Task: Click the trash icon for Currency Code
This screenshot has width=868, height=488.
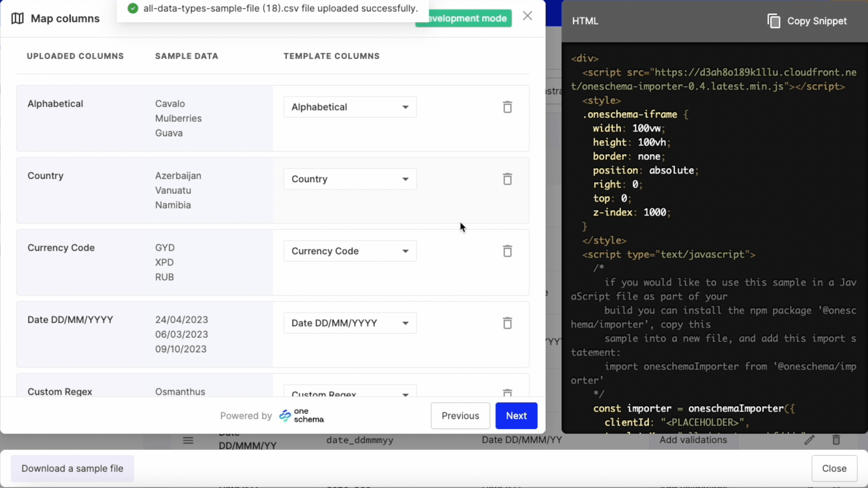Action: click(x=507, y=251)
